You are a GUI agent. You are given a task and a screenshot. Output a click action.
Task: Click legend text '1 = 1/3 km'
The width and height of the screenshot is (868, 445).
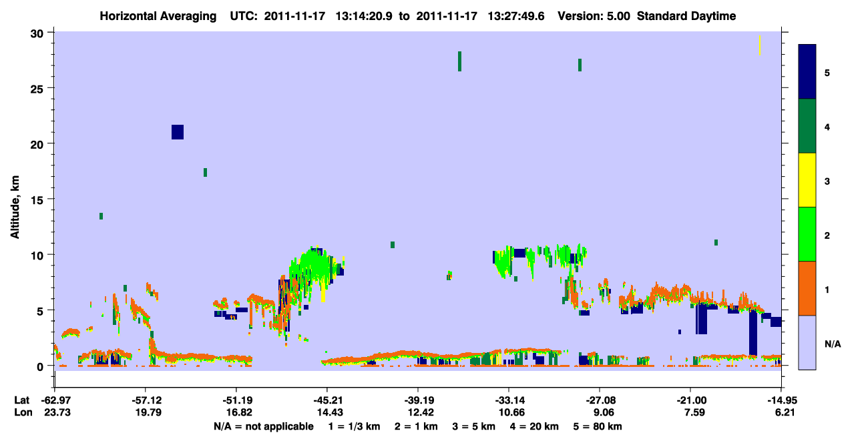click(x=355, y=426)
